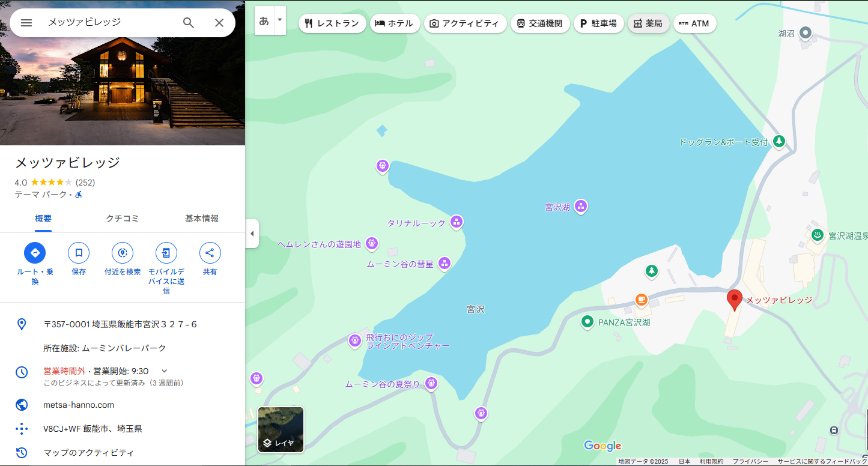This screenshot has width=868, height=466.
Task: Send to mobile device icon
Action: click(166, 253)
